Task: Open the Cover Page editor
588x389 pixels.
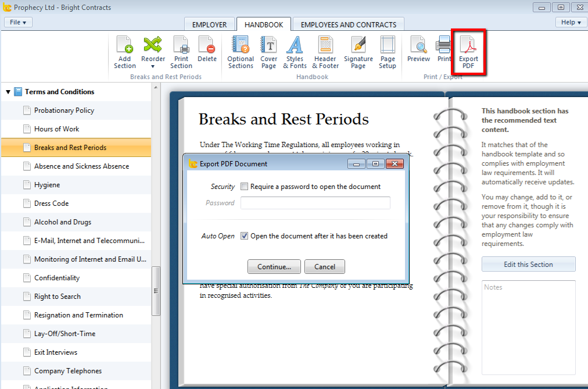Action: pos(268,52)
